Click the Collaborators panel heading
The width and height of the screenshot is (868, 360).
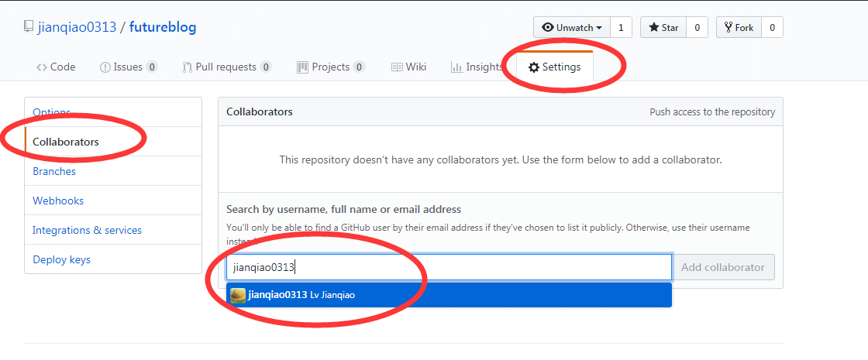pos(260,111)
